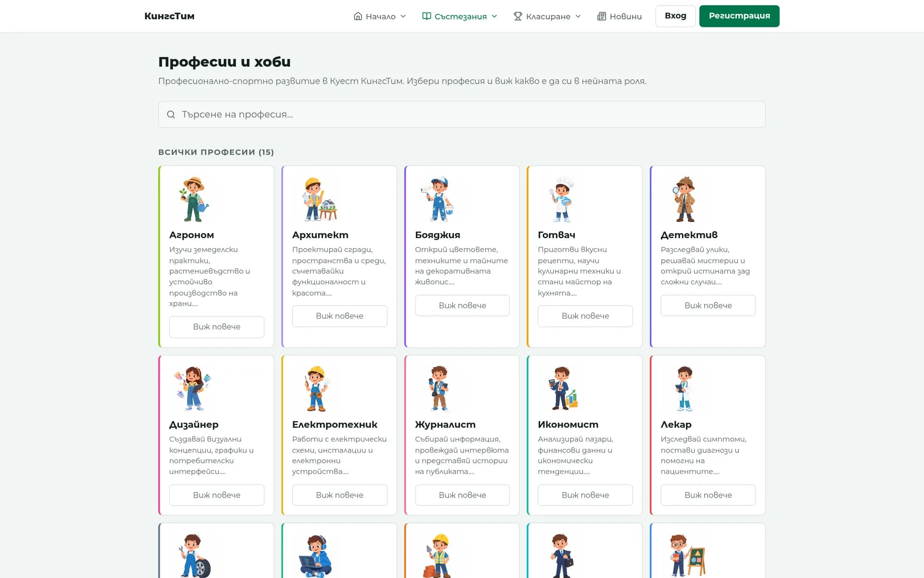Click the Готвач chef illustration
The width and height of the screenshot is (924, 578).
point(562,199)
